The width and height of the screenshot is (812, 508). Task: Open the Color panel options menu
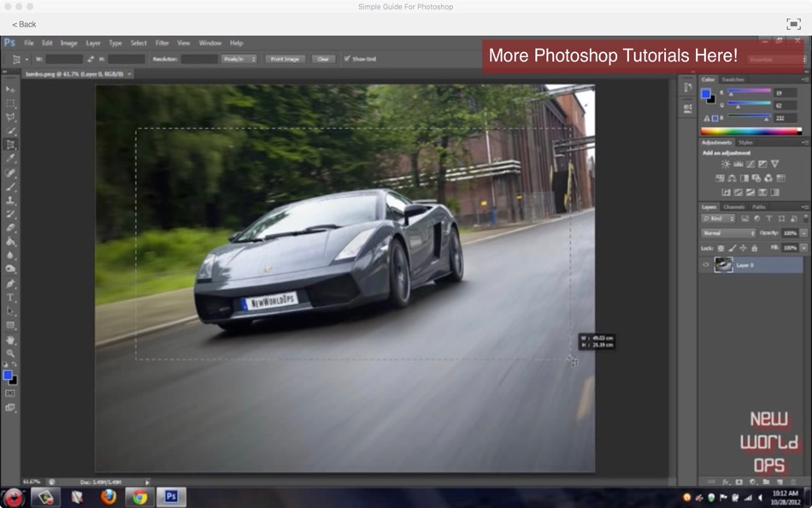point(805,80)
